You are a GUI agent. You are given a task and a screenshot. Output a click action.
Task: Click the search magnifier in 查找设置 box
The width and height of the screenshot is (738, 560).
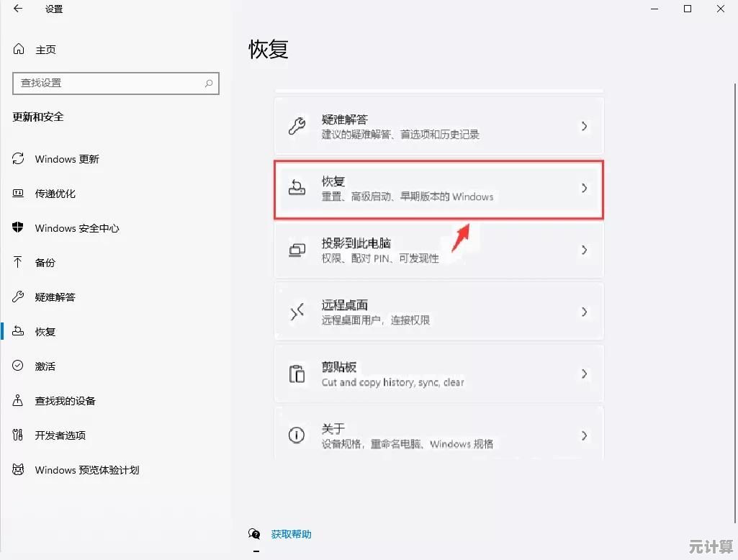[209, 83]
